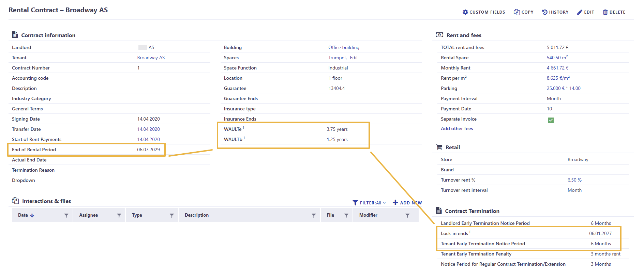
Task: Click the Rental Space 540.50 m² value
Action: 557,58
